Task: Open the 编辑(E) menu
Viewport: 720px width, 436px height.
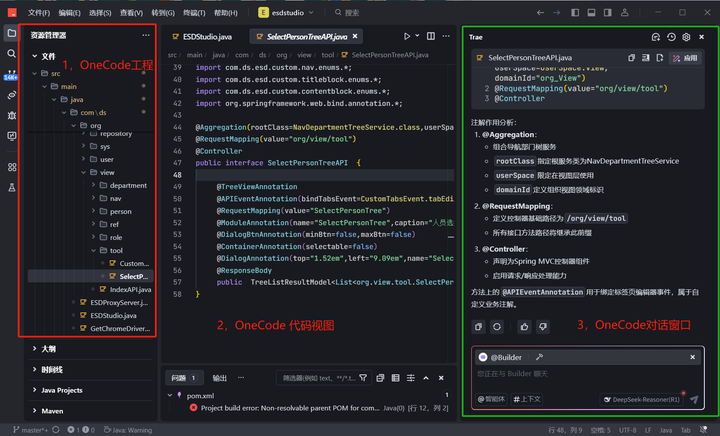Action: [69, 13]
